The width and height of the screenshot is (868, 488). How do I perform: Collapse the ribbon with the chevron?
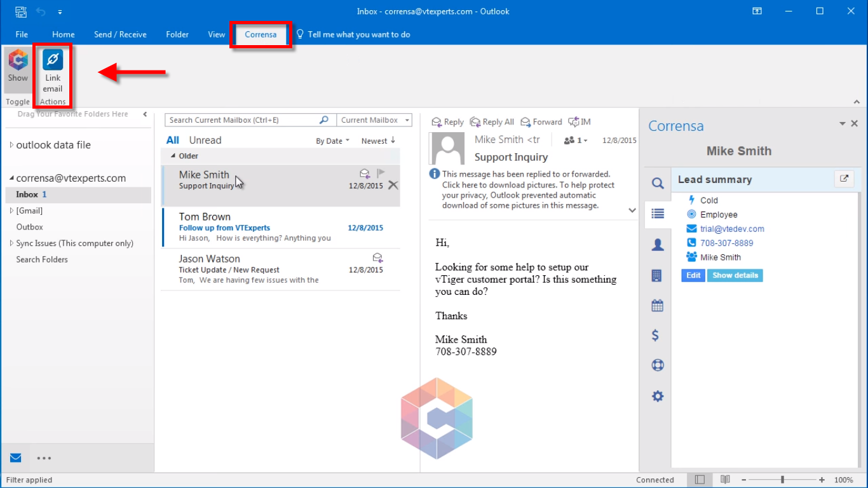857,102
